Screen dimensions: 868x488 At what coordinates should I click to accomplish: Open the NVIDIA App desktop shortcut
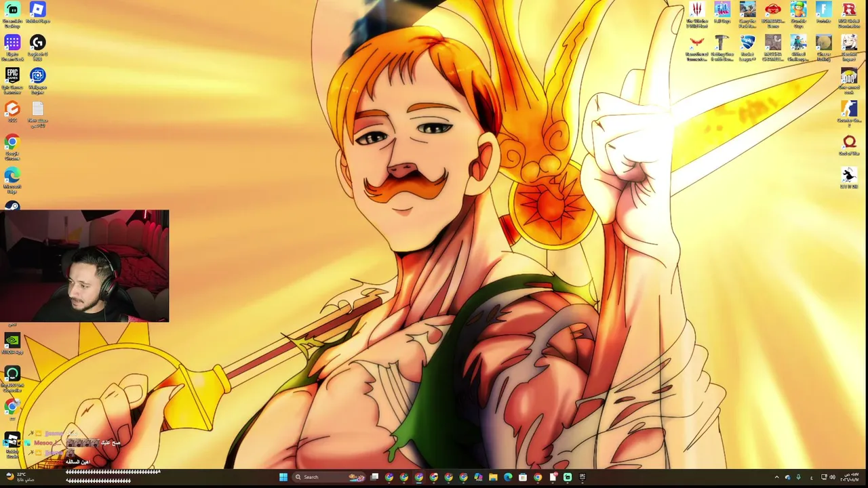pyautogui.click(x=12, y=344)
